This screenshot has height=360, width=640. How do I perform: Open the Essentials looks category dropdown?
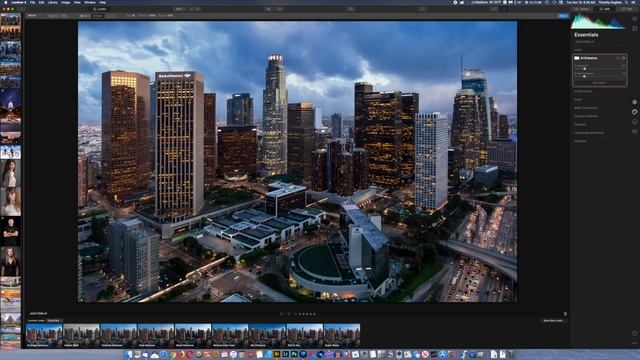[x=54, y=320]
